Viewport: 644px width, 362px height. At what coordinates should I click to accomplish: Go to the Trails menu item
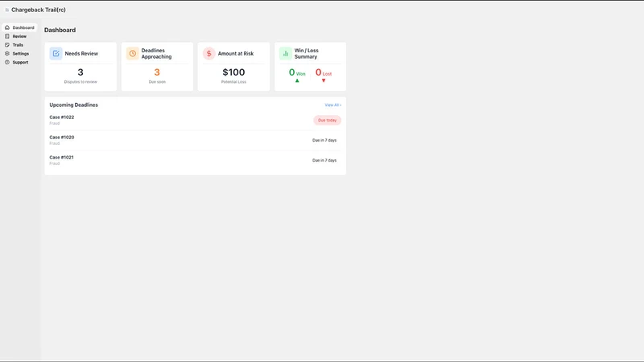pos(19,45)
